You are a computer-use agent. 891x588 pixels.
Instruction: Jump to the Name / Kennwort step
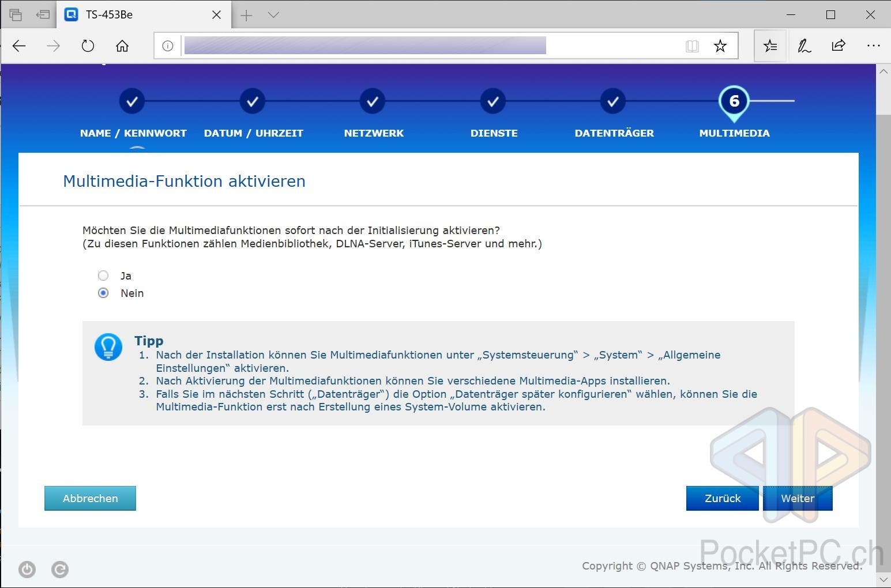(132, 102)
